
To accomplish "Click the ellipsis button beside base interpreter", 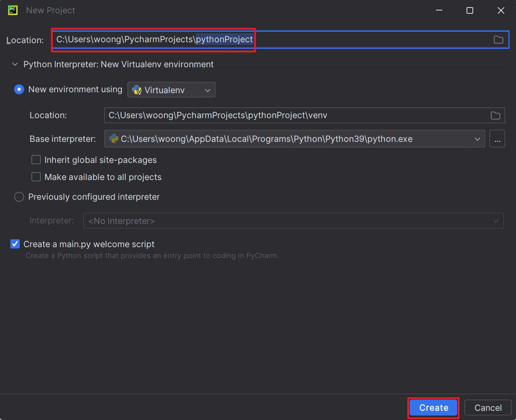I will tap(497, 139).
